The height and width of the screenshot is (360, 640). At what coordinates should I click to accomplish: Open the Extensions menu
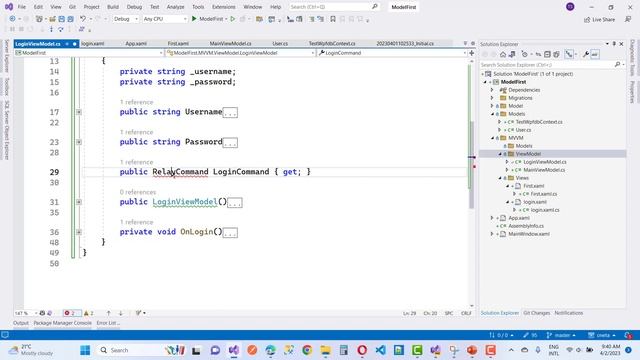pyautogui.click(x=224, y=7)
